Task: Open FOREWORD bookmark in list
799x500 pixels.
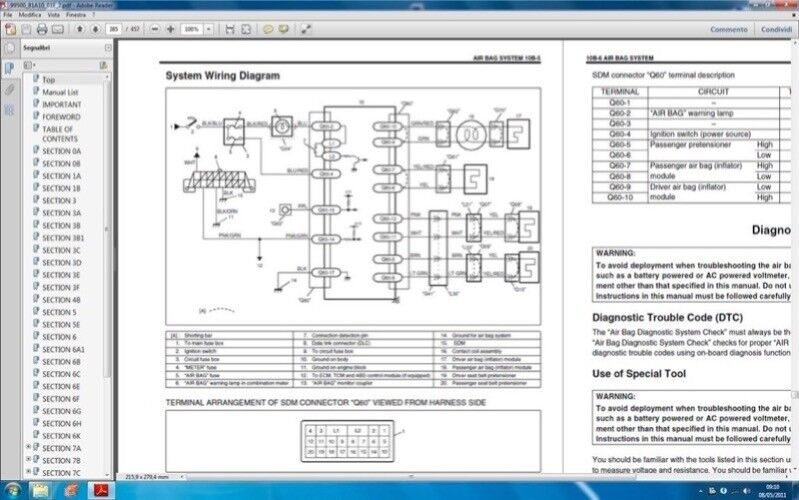Action: [x=61, y=116]
